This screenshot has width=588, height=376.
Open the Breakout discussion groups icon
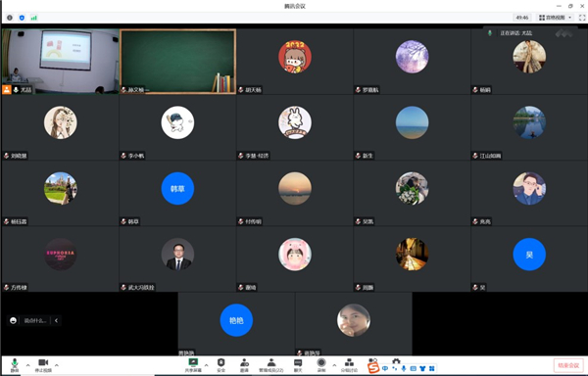pyautogui.click(x=349, y=365)
